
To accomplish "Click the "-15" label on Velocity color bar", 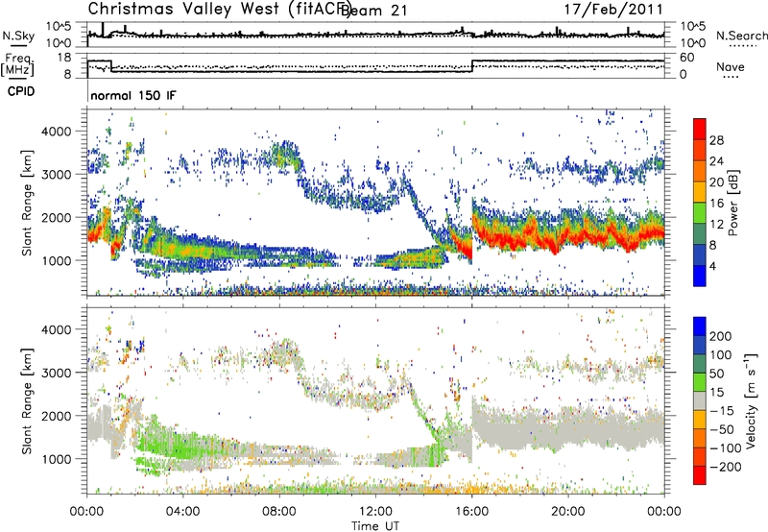I will 722,411.
